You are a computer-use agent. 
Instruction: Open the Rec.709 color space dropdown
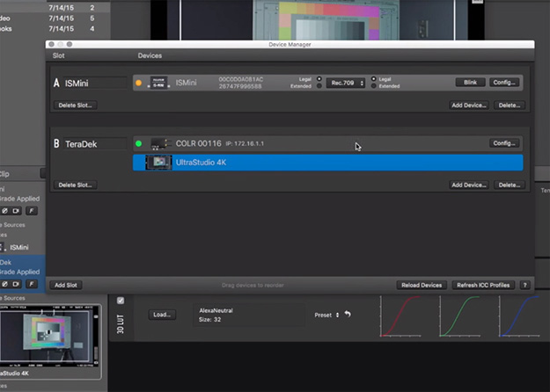345,83
